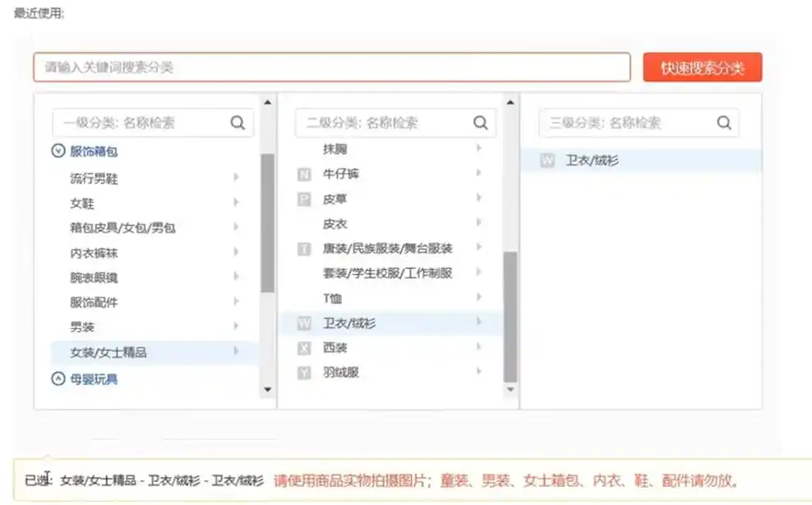
Task: Click the second-level list scrollbar thumb
Action: (510, 317)
